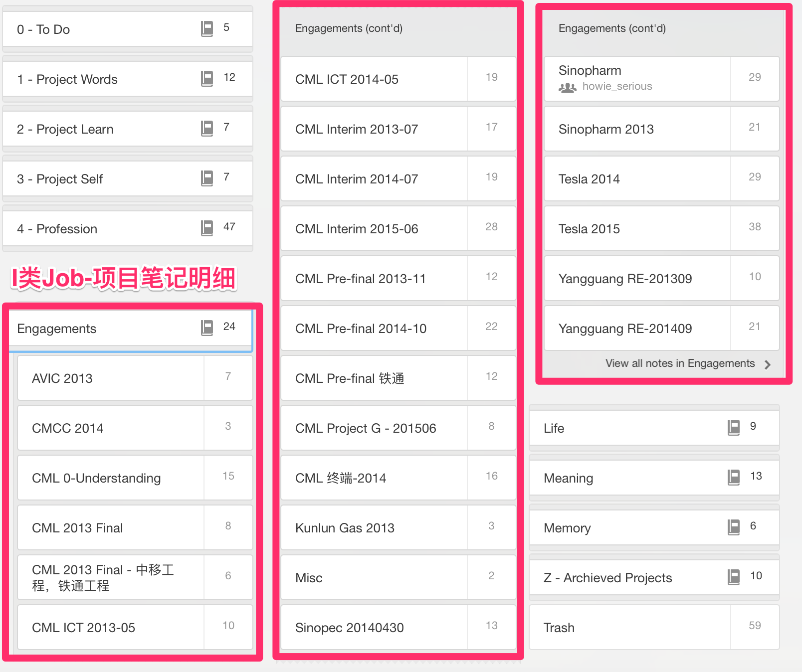Click the stack icon beside Life
This screenshot has height=672, width=802.
tap(734, 427)
